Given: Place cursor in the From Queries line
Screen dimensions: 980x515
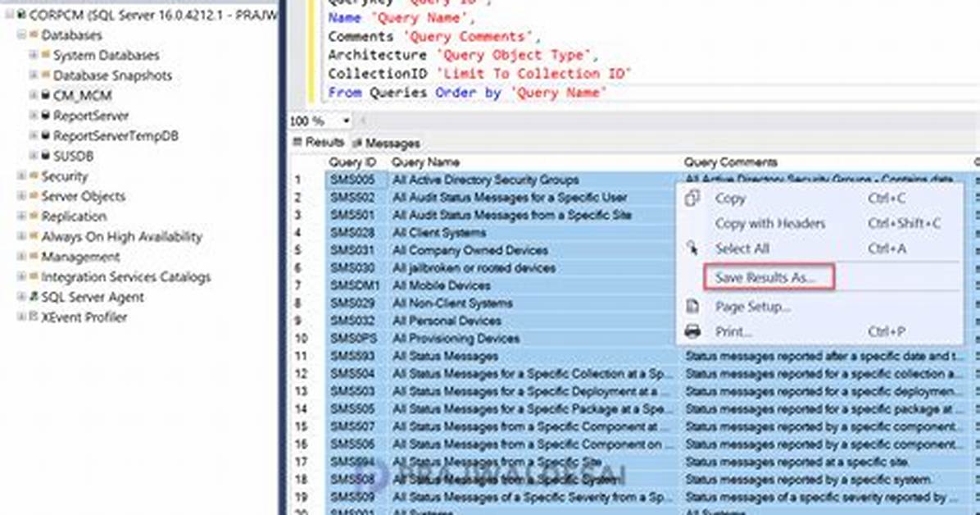Looking at the screenshot, I should pyautogui.click(x=468, y=93).
